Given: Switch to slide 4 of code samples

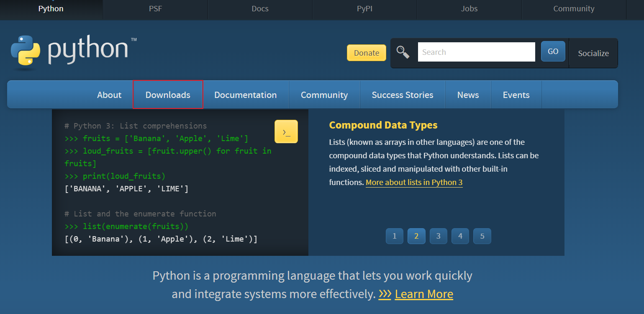Looking at the screenshot, I should [x=460, y=236].
